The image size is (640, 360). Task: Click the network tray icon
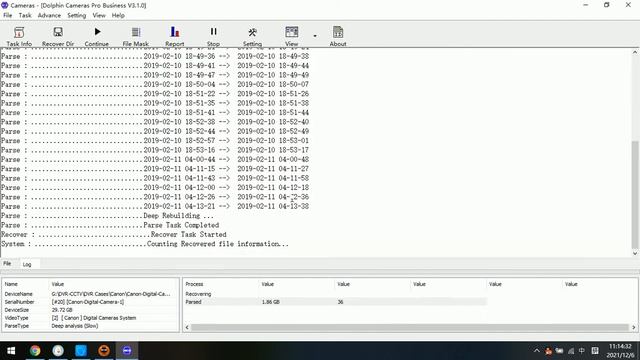coord(571,351)
